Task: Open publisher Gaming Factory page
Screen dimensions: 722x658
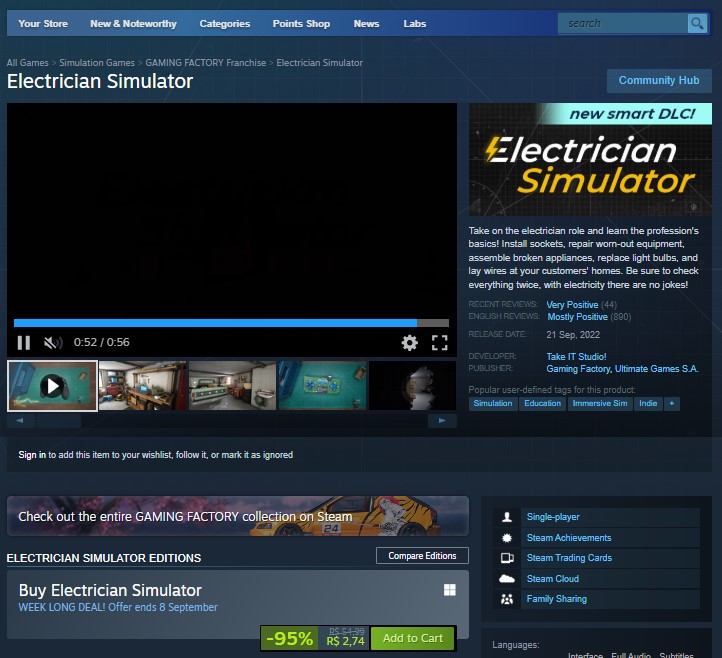Action: [578, 369]
